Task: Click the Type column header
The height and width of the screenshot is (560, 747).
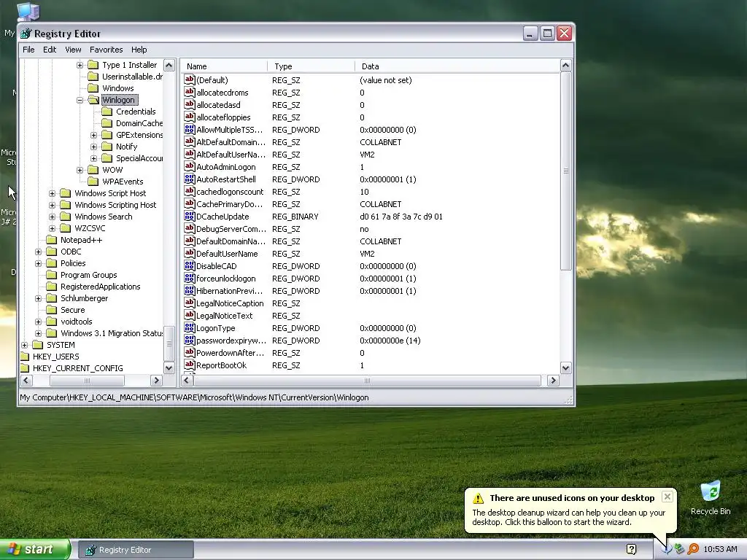Action: tap(311, 66)
